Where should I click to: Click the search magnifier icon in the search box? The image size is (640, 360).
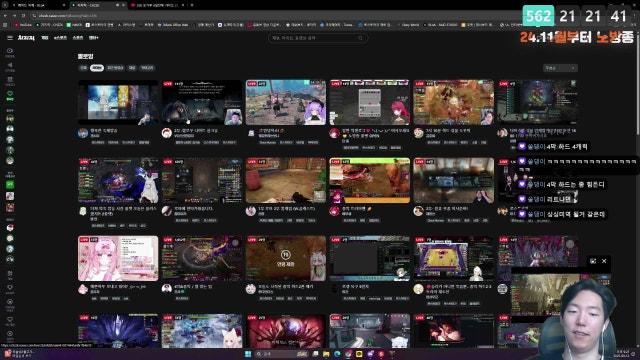pyautogui.click(x=360, y=38)
